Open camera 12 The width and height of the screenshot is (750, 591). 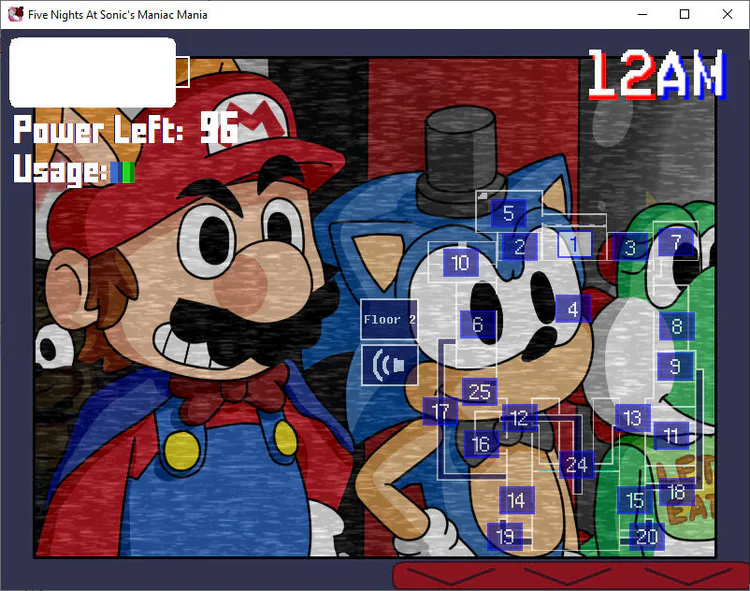[519, 418]
